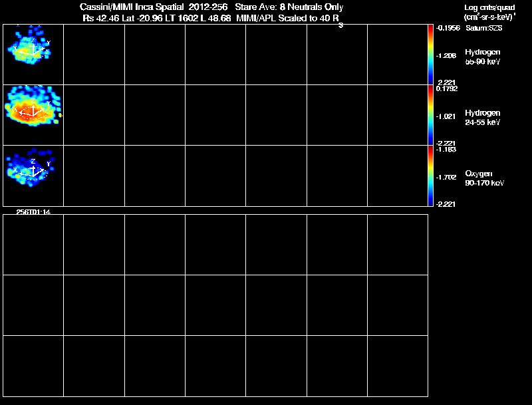Click the '-1.208' color bar midpoint value
The image size is (532, 405).
pos(446,56)
